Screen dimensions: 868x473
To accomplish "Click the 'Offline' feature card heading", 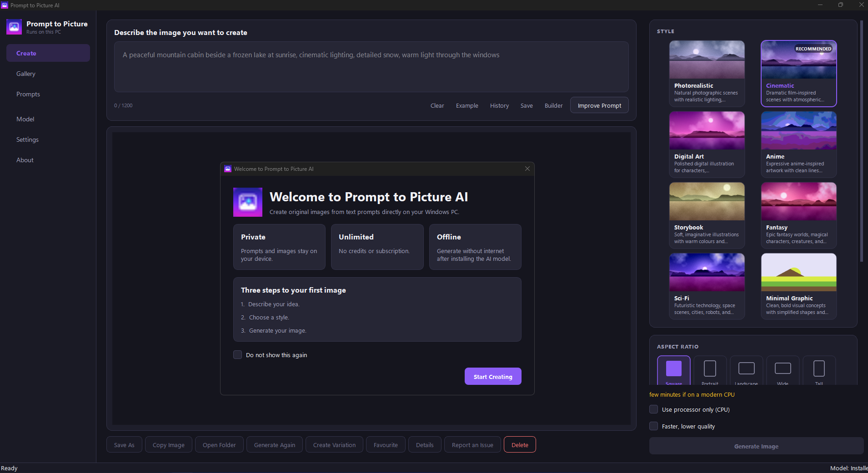I will tap(449, 237).
